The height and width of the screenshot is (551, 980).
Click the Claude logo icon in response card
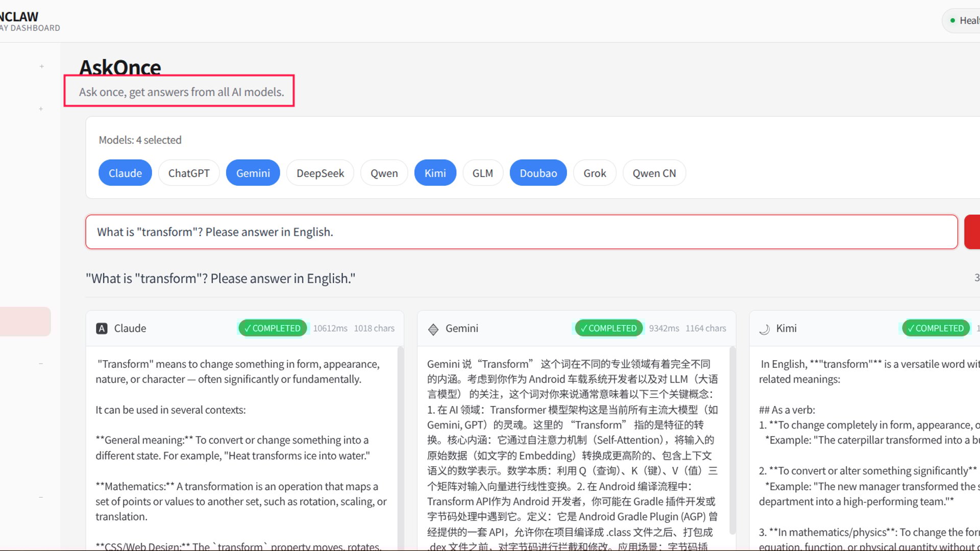coord(102,329)
